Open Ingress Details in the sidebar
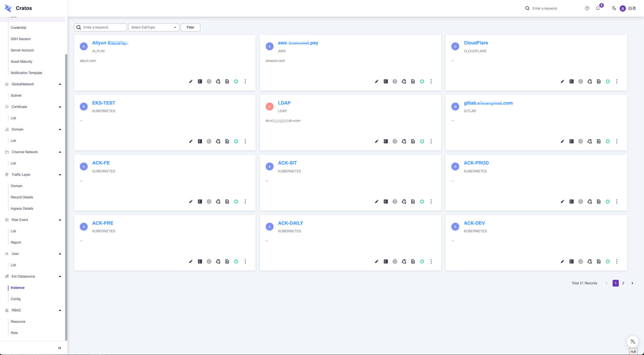The image size is (644, 355). click(22, 209)
